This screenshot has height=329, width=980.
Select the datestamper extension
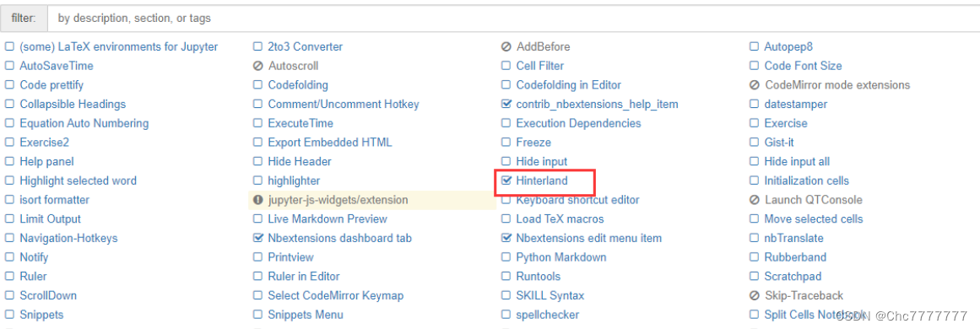click(796, 105)
